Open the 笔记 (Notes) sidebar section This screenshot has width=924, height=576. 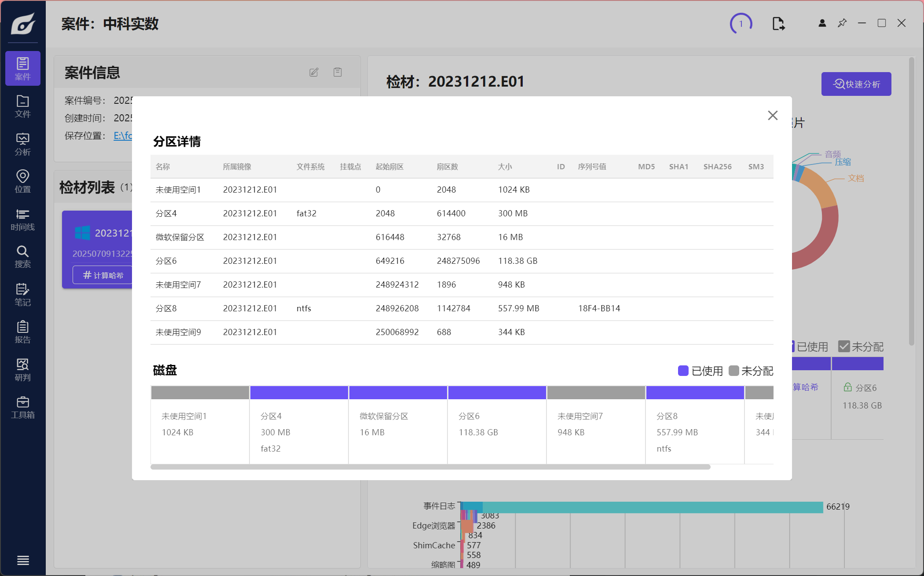[x=22, y=295]
